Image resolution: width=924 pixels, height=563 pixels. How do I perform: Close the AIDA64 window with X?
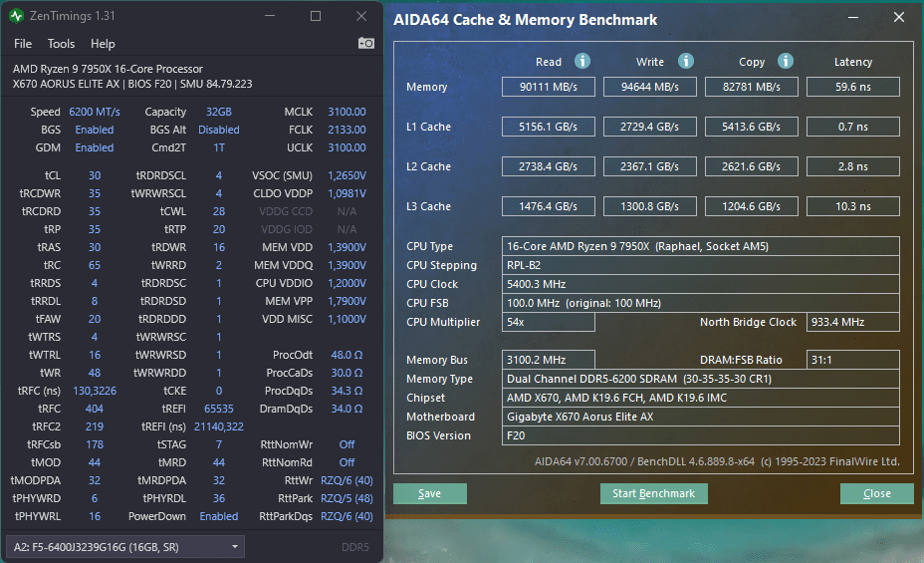click(x=899, y=18)
